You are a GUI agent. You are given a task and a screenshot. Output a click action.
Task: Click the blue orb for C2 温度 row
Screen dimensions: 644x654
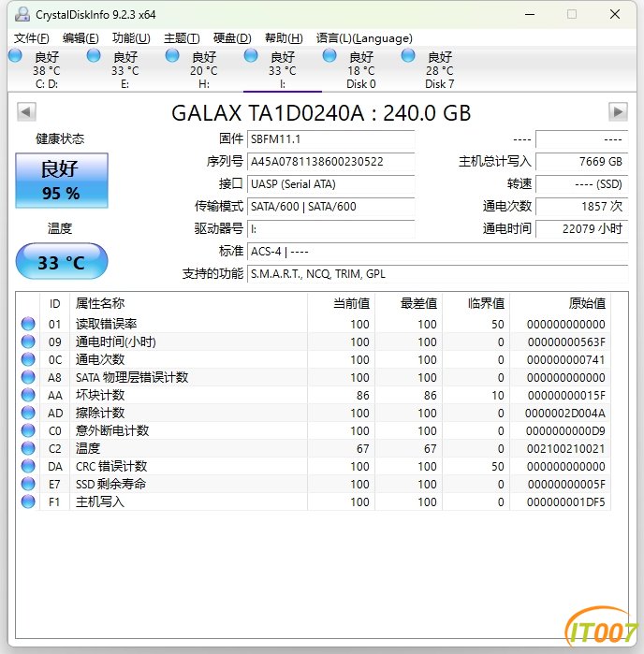click(x=28, y=448)
